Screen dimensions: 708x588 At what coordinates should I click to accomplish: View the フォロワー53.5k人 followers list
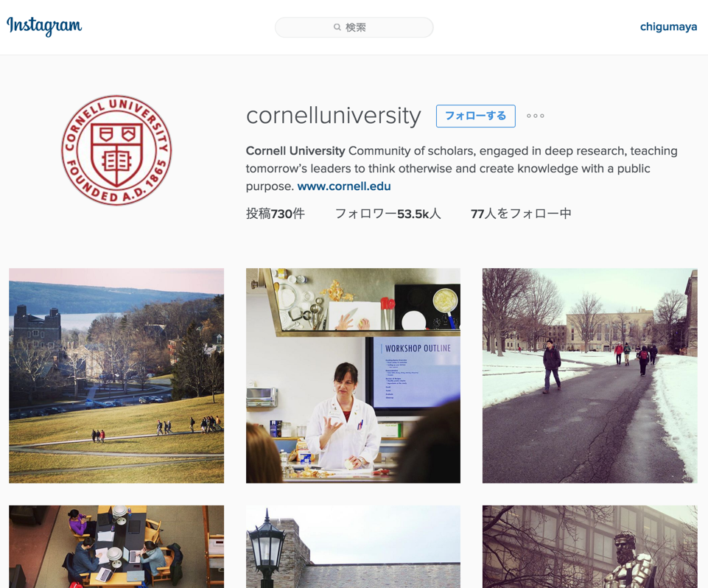click(388, 214)
